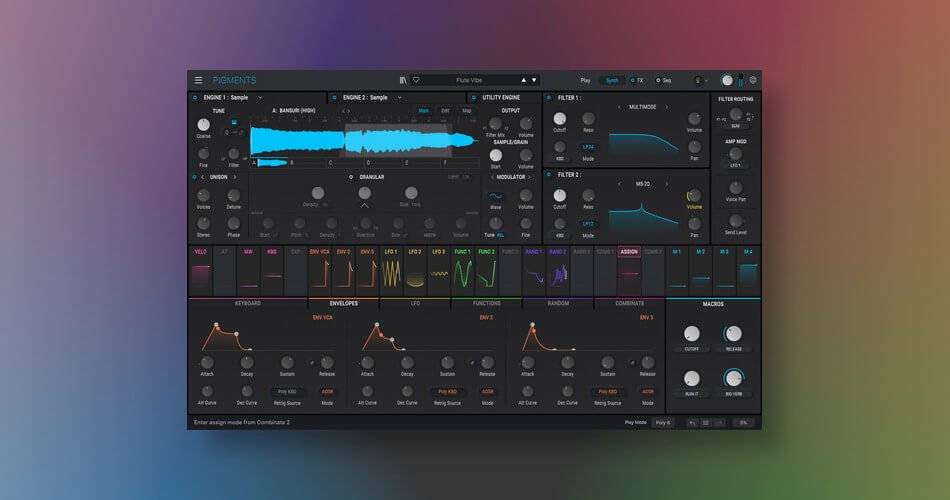950x500 pixels.
Task: Click ENV VCA ADSR mode button
Action: click(327, 392)
